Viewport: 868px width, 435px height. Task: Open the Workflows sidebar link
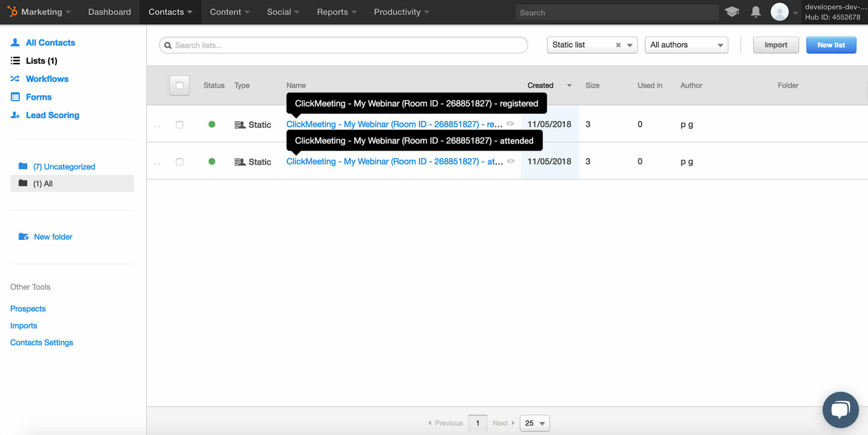pos(47,79)
